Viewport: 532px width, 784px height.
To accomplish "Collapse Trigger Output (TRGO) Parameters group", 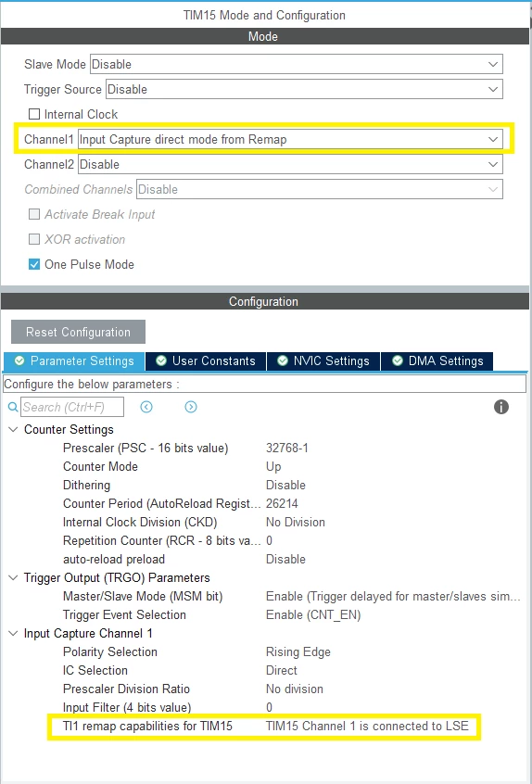I will tap(14, 577).
